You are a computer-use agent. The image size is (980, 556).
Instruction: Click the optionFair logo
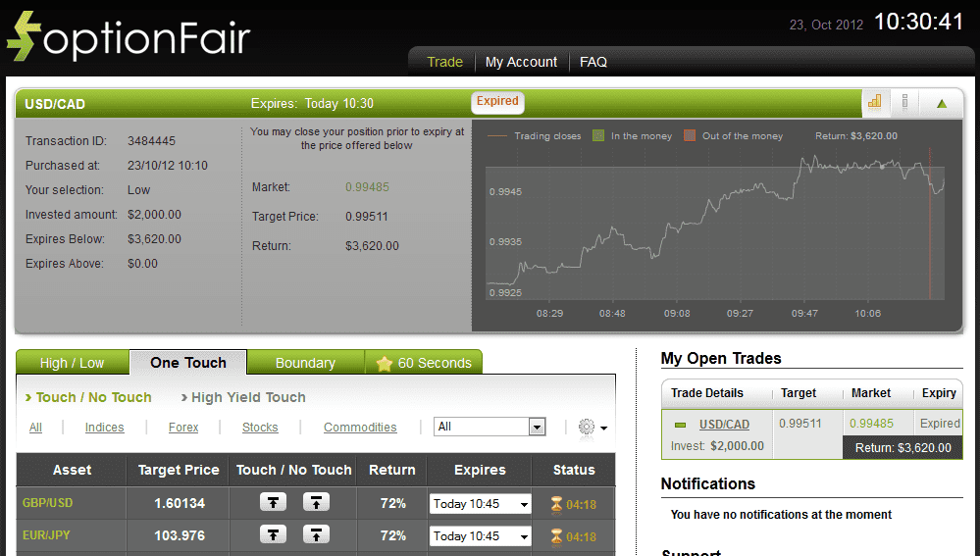point(129,37)
